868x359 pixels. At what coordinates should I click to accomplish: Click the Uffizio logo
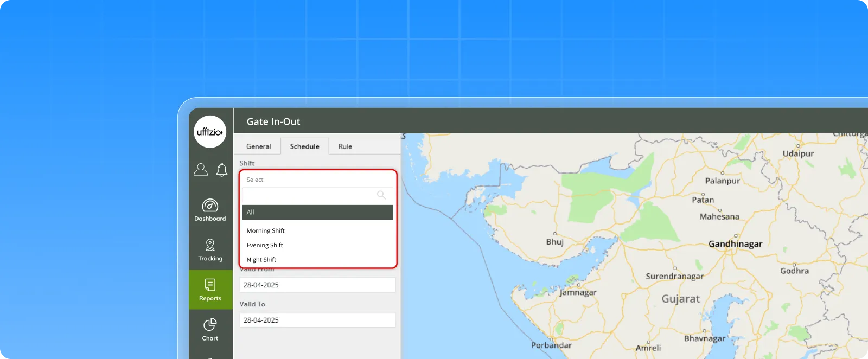pos(210,132)
